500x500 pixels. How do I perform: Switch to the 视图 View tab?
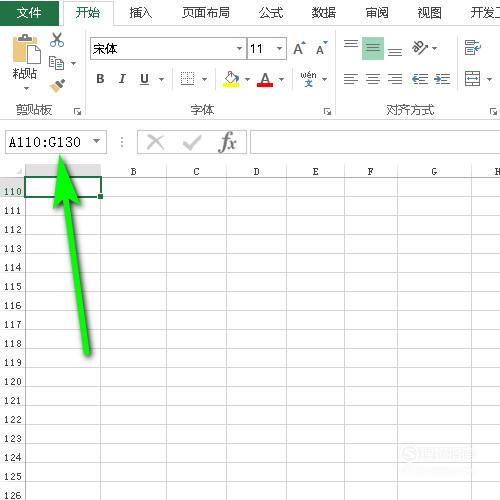429,13
